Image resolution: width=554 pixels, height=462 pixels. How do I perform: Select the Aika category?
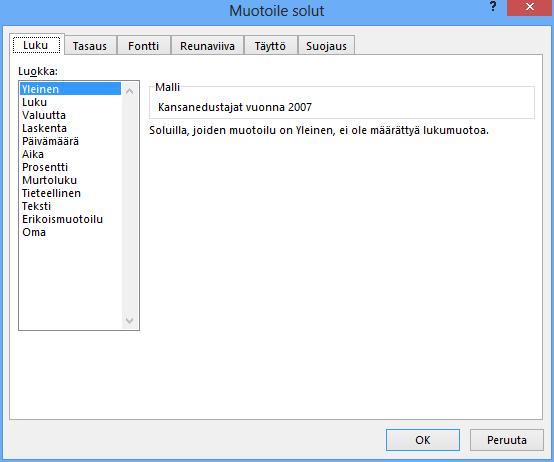[70, 154]
